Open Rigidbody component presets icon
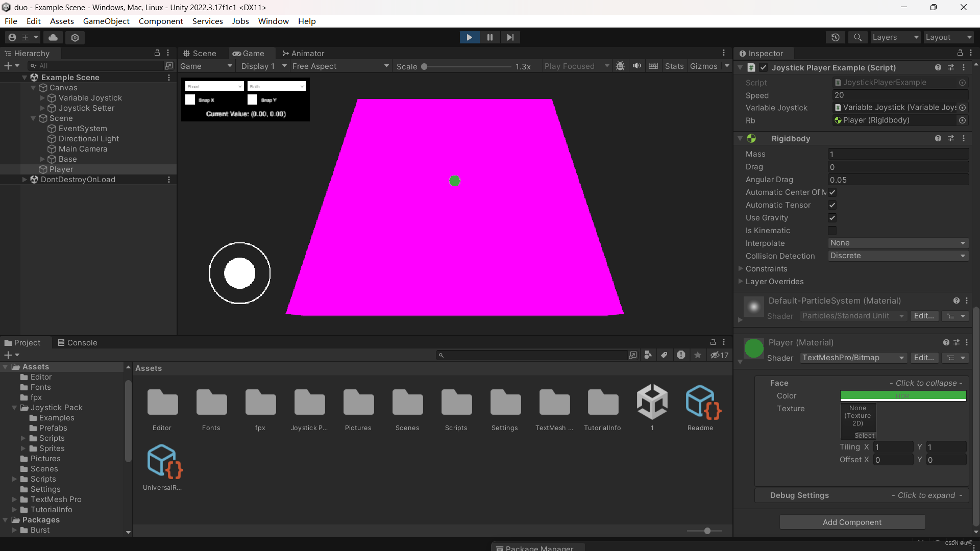Screen dimensions: 980x551 (x=951, y=138)
